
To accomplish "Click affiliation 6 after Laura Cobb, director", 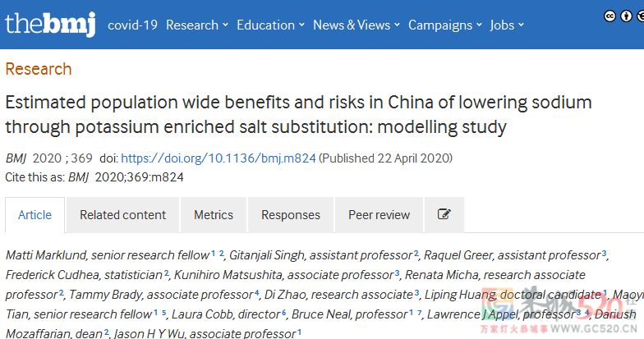I will click(283, 312).
